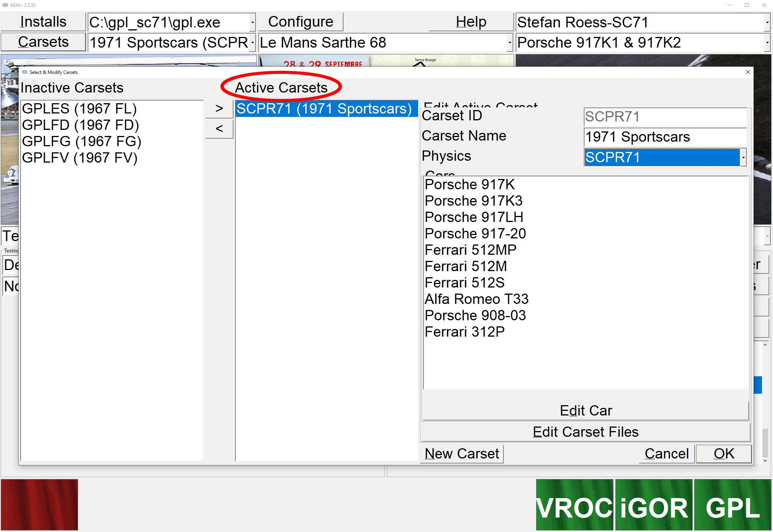Screen dimensions: 773x532
Task: Expand the Stefan Roess-SC71 player dropdown
Action: [767, 22]
